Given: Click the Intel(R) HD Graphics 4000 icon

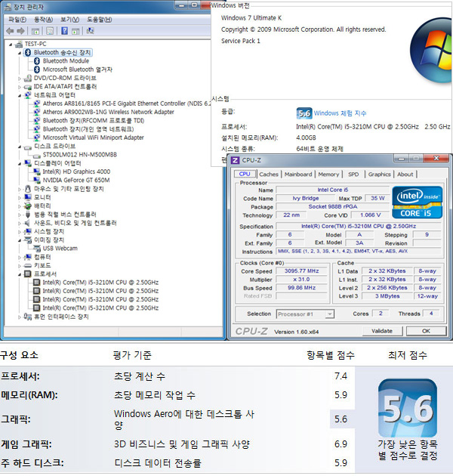Looking at the screenshot, I should [37, 172].
